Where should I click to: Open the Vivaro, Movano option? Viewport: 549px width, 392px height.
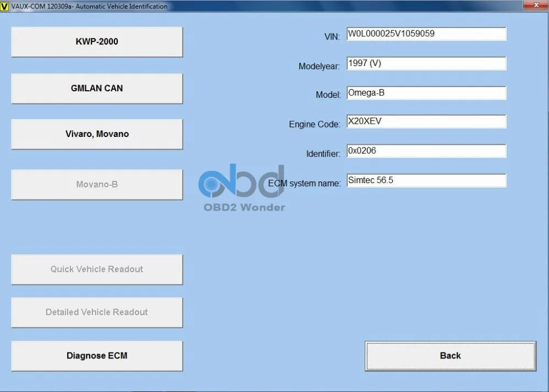coord(97,134)
